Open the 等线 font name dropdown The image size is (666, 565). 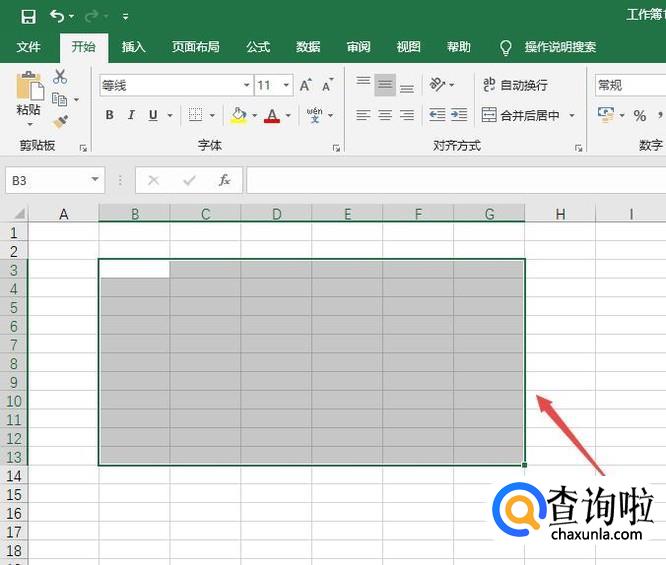click(x=246, y=85)
